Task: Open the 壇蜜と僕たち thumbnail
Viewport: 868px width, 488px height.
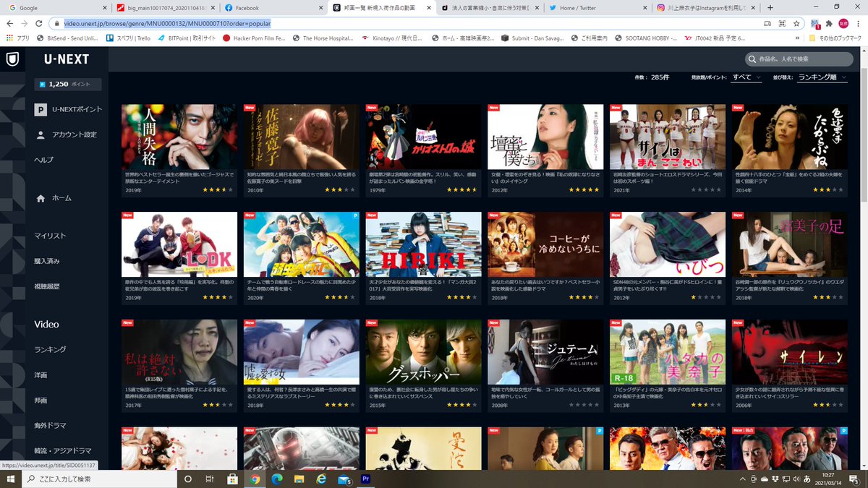Action: (x=546, y=137)
